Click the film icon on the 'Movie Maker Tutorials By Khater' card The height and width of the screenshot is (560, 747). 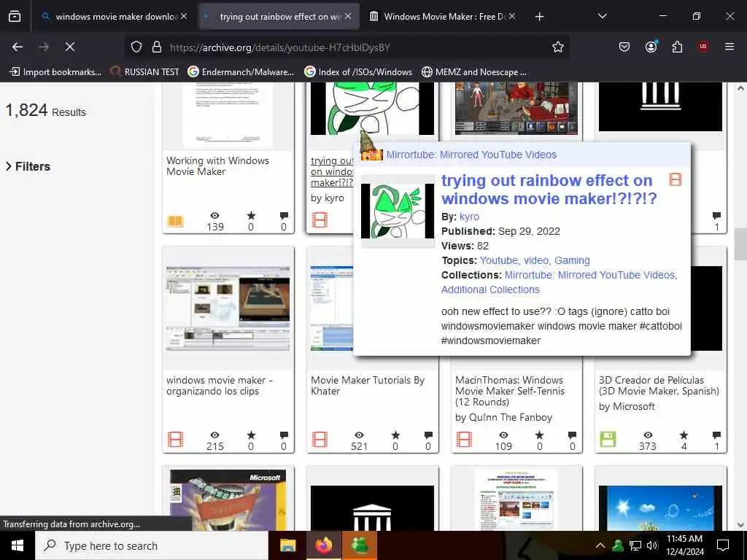320,440
